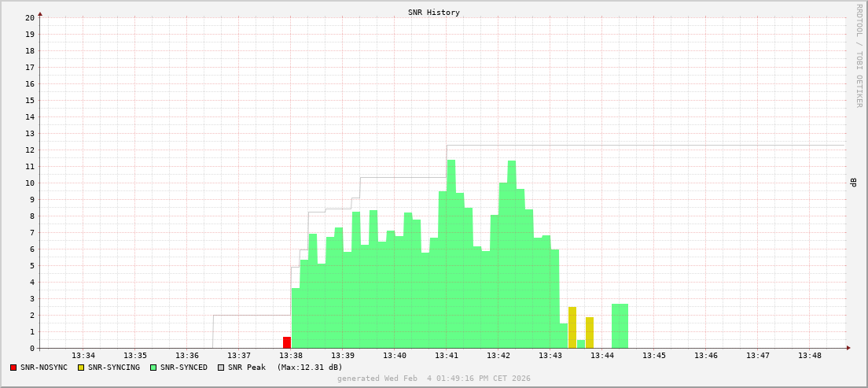Image resolution: width=868 pixels, height=388 pixels.
Task: Click the yellow SNR-SYNCING legend swatch
Action: 81,368
